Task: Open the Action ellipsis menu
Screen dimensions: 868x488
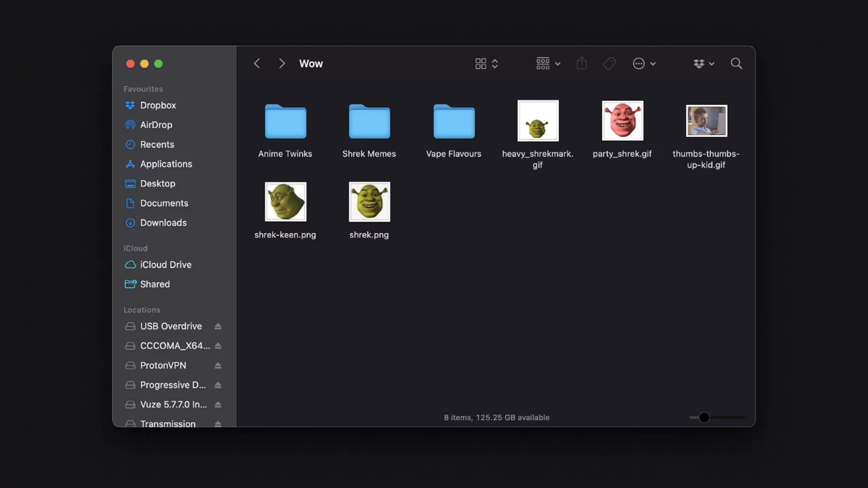Action: tap(644, 64)
